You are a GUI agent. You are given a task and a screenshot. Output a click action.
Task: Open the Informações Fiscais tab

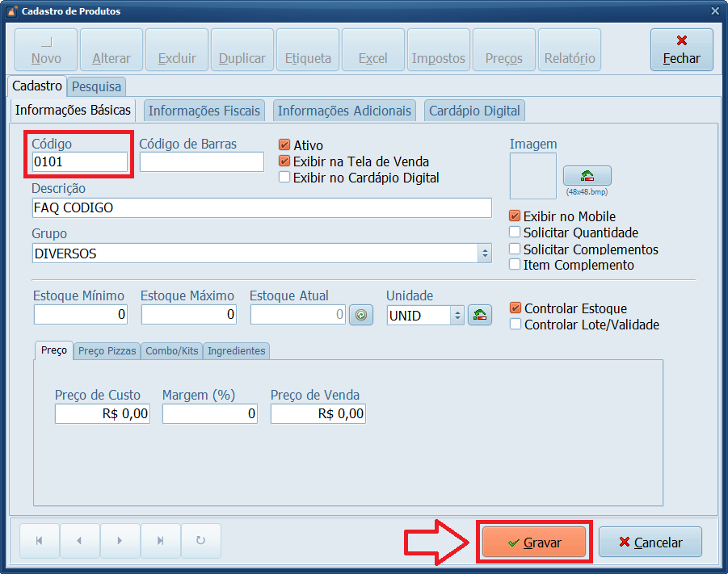[204, 111]
